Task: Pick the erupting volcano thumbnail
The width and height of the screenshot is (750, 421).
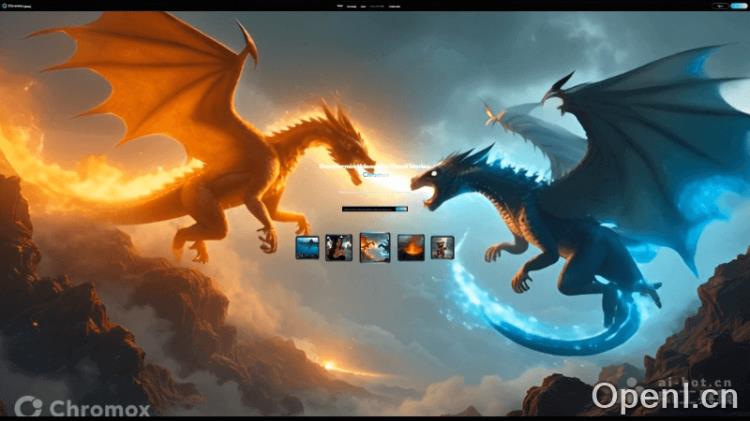Action: pyautogui.click(x=411, y=247)
